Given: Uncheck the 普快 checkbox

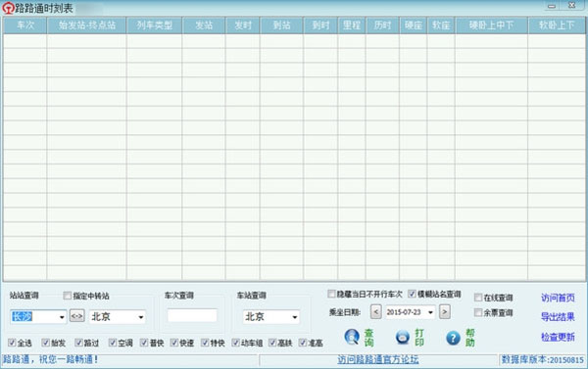Looking at the screenshot, I should [144, 343].
